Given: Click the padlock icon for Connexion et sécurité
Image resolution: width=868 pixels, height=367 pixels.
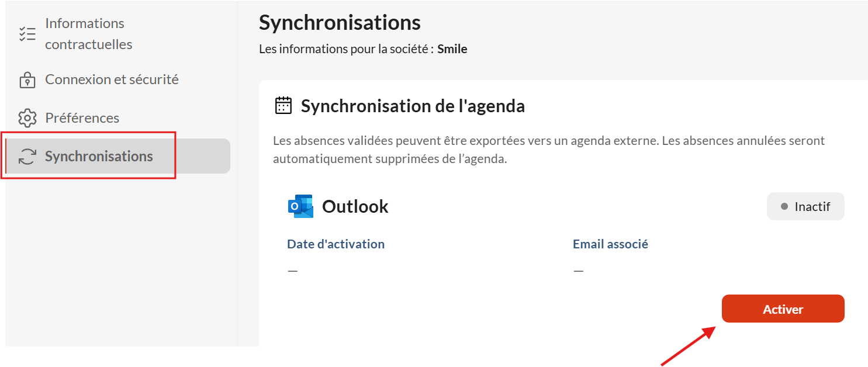Looking at the screenshot, I should 27,80.
